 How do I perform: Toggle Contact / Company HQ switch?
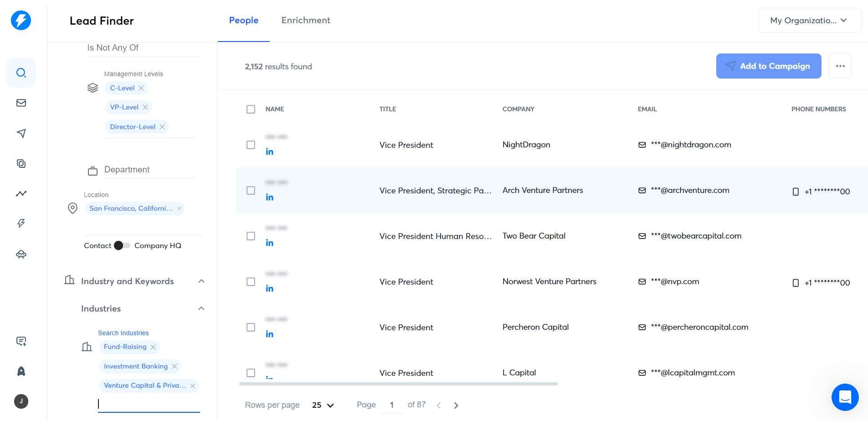click(x=122, y=245)
